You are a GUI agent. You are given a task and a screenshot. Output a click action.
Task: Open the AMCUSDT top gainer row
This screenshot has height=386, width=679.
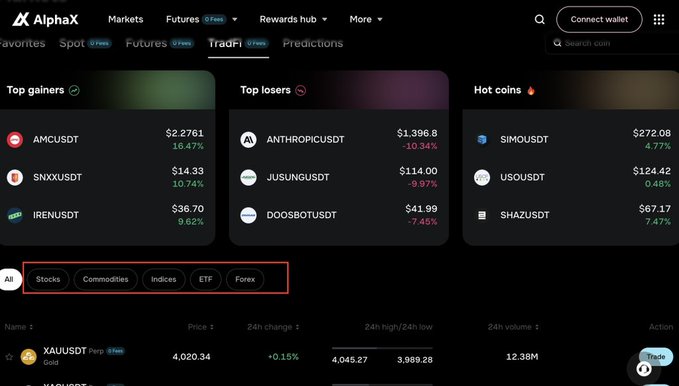click(x=105, y=139)
